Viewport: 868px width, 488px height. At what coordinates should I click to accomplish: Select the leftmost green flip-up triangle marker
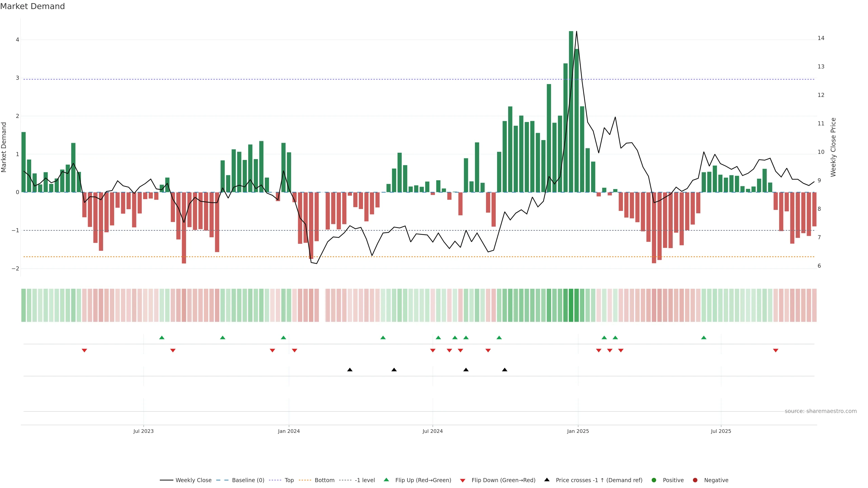coord(162,338)
